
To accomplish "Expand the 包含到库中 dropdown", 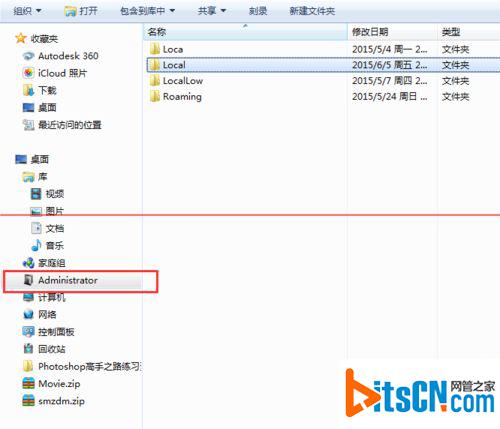I will [147, 11].
